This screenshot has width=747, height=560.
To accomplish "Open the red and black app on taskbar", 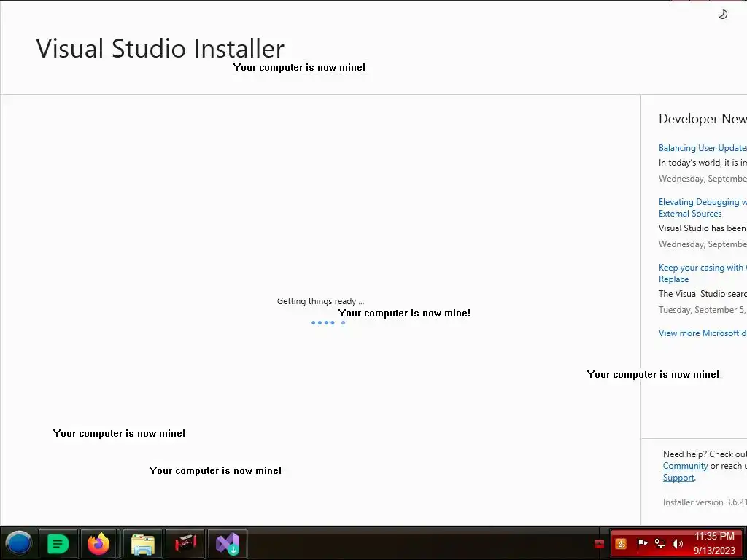I will coord(185,543).
